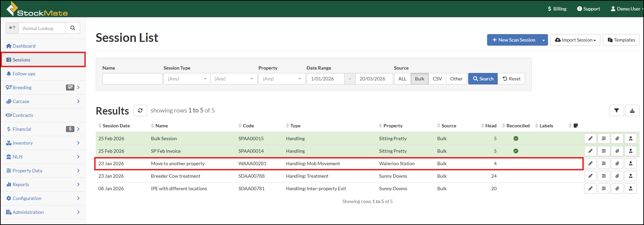Select the CSV source filter
The height and width of the screenshot is (225, 644).
(437, 79)
